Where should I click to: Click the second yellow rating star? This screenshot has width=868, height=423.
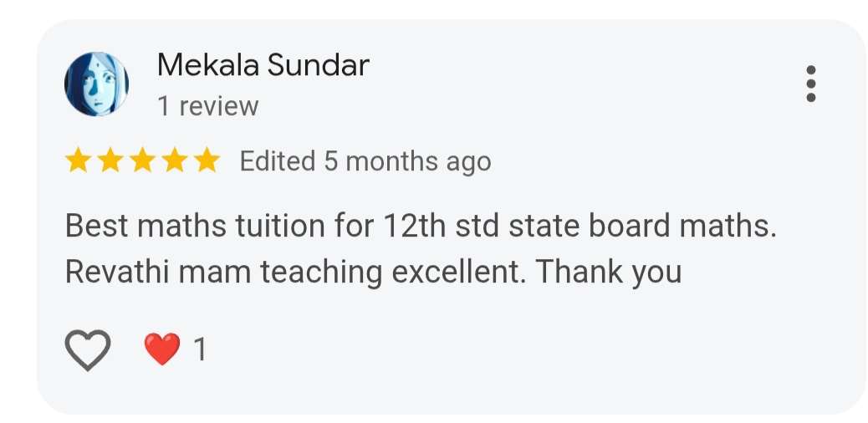[110, 161]
